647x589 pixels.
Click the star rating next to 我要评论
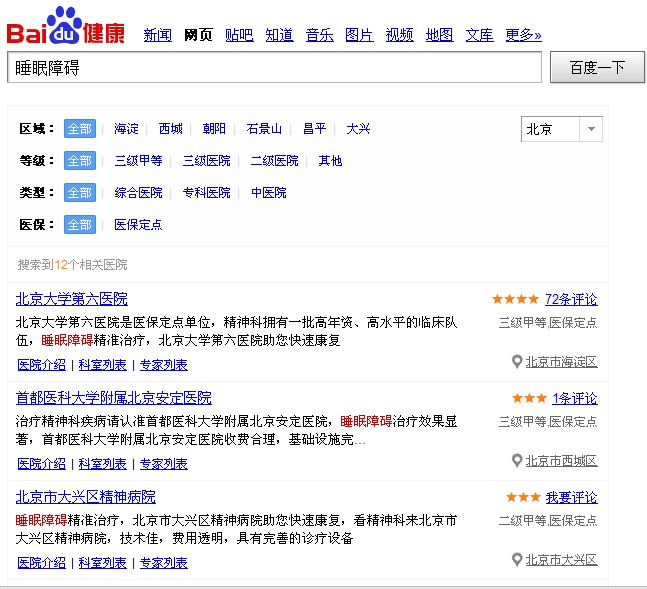523,497
